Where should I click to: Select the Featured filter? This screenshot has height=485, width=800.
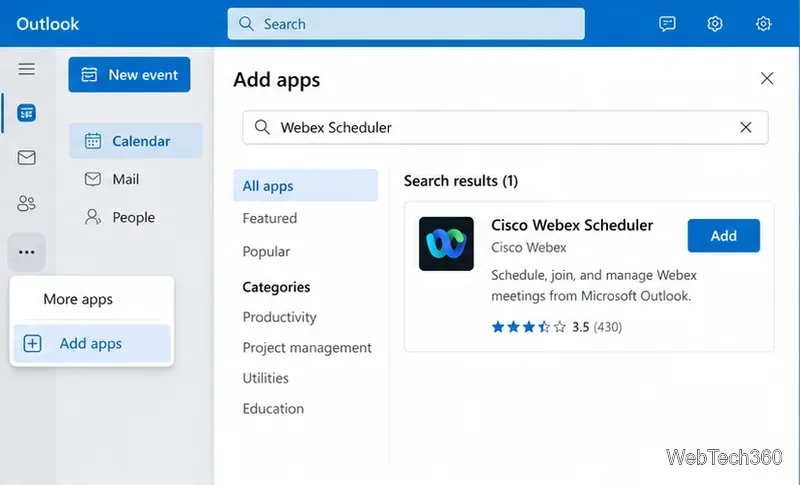[269, 218]
